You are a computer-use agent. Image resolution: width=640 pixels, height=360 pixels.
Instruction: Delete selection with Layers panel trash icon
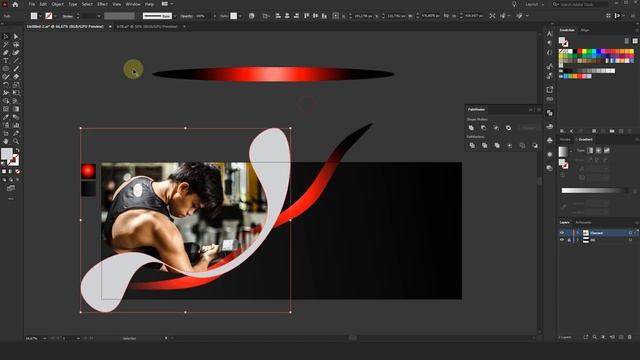[630, 337]
